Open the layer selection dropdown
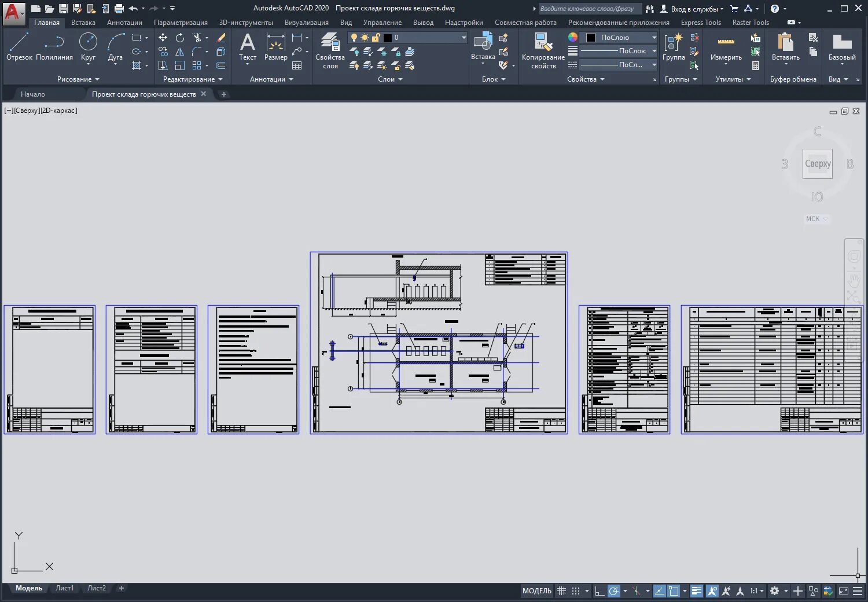The height and width of the screenshot is (602, 868). pos(407,38)
